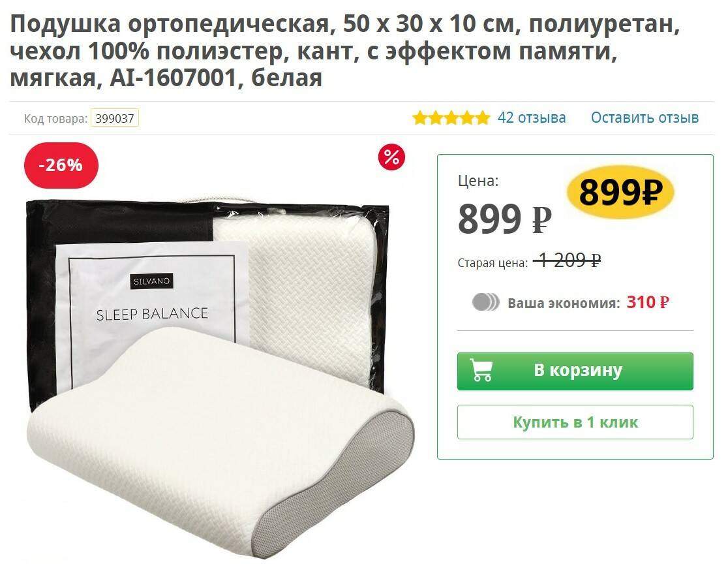Add the pillow with В корзину button
Image resolution: width=728 pixels, height=564 pixels.
[575, 371]
